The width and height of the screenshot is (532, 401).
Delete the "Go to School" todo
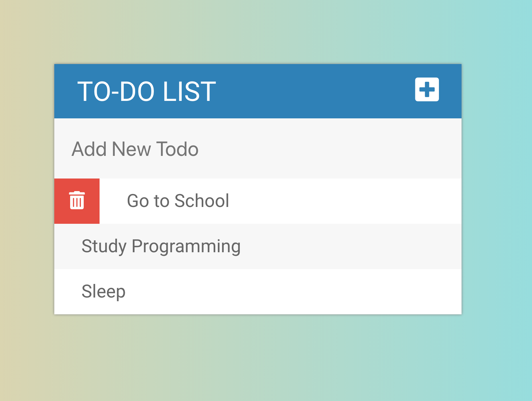pos(77,201)
